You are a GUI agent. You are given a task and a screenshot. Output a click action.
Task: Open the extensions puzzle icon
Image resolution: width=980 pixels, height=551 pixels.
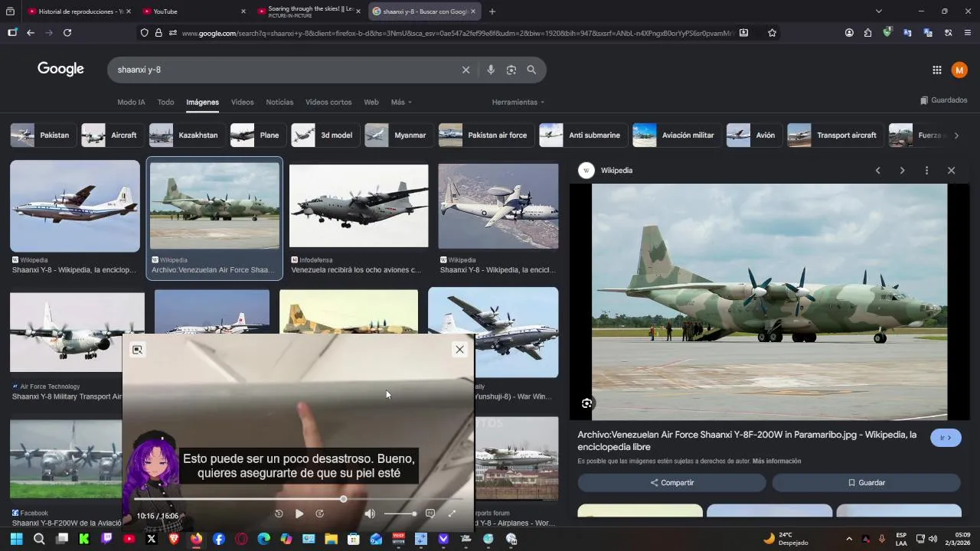tap(867, 33)
